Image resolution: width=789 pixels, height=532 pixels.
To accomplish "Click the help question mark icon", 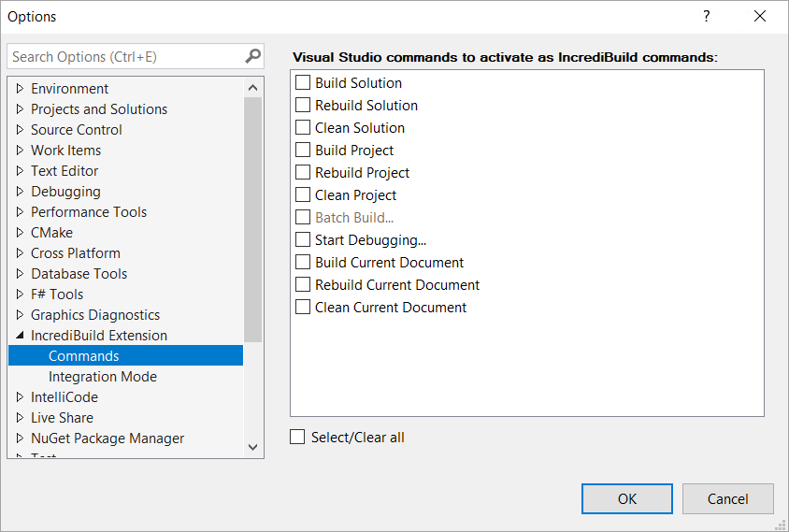I will [x=706, y=17].
